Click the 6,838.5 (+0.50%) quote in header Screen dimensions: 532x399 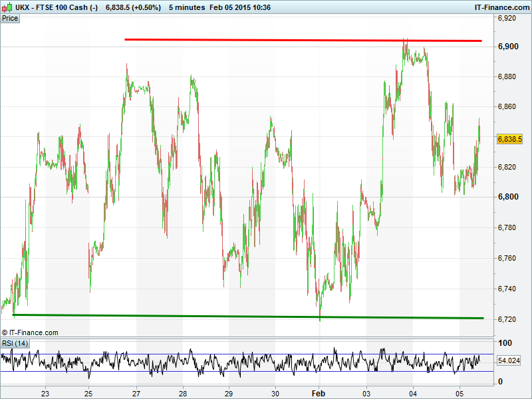(133, 7)
